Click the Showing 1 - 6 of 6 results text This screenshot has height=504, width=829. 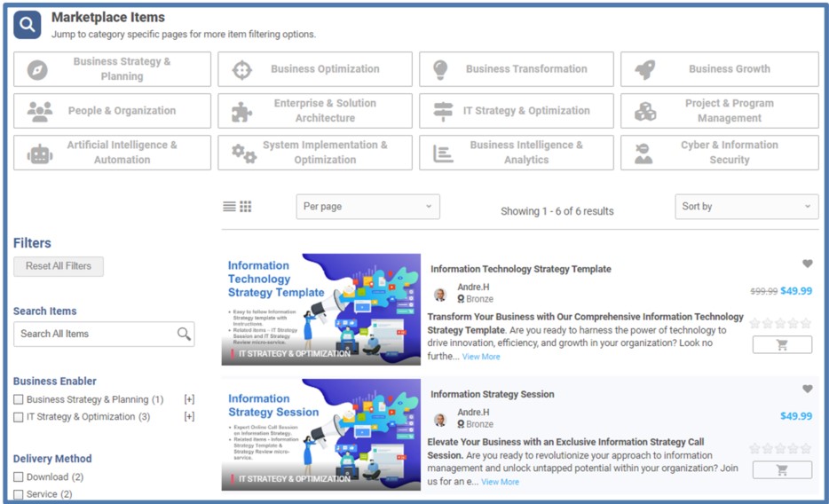(x=557, y=211)
